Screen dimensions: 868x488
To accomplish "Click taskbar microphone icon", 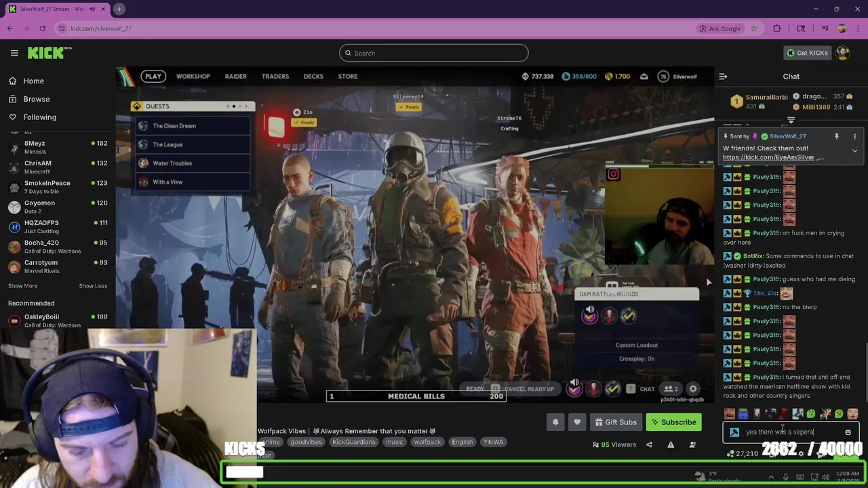I will point(785,477).
